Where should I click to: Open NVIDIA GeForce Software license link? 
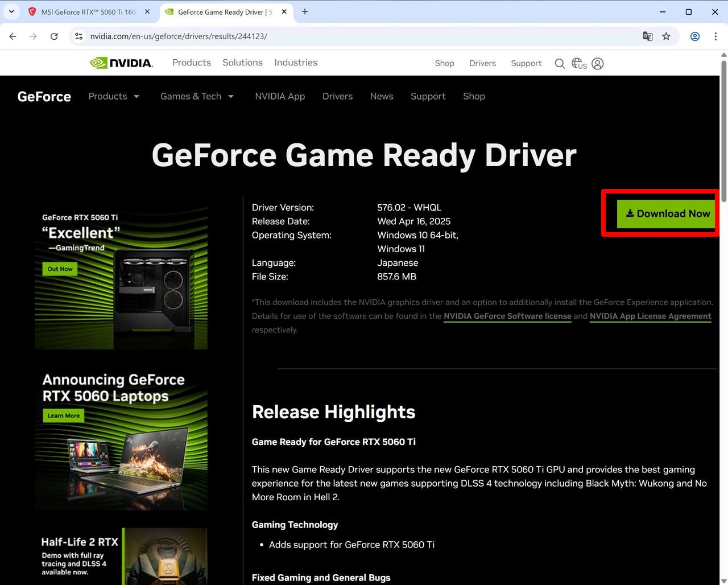(x=507, y=316)
